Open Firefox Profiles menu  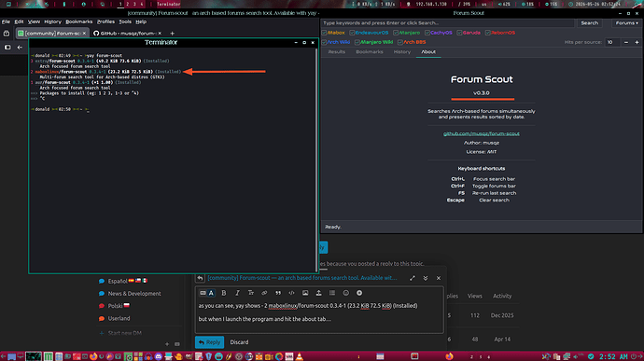(105, 21)
